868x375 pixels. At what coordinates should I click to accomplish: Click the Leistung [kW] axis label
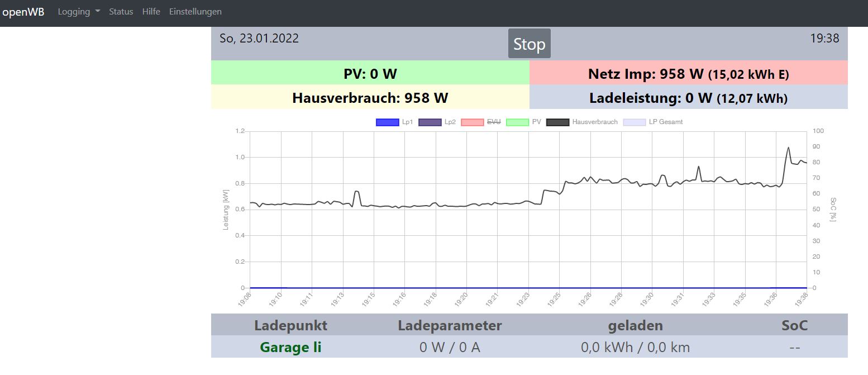point(226,210)
